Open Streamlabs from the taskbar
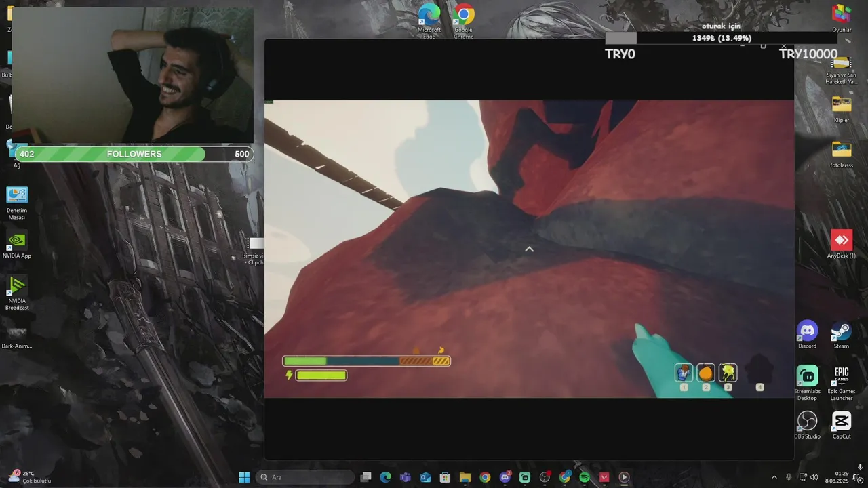 pos(525,477)
